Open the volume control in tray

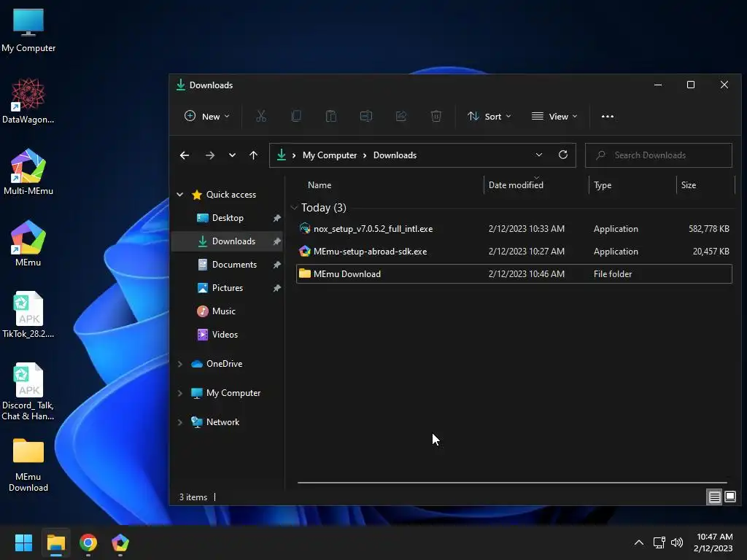(676, 542)
